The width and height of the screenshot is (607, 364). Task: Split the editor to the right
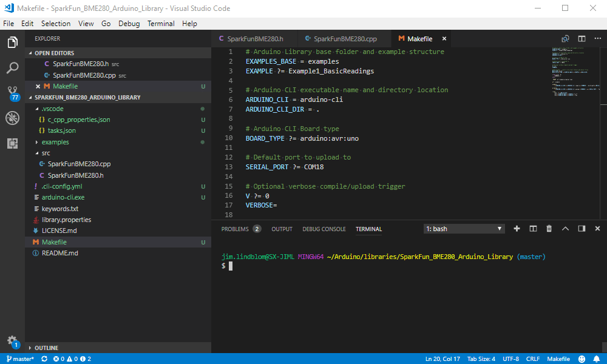(582, 39)
